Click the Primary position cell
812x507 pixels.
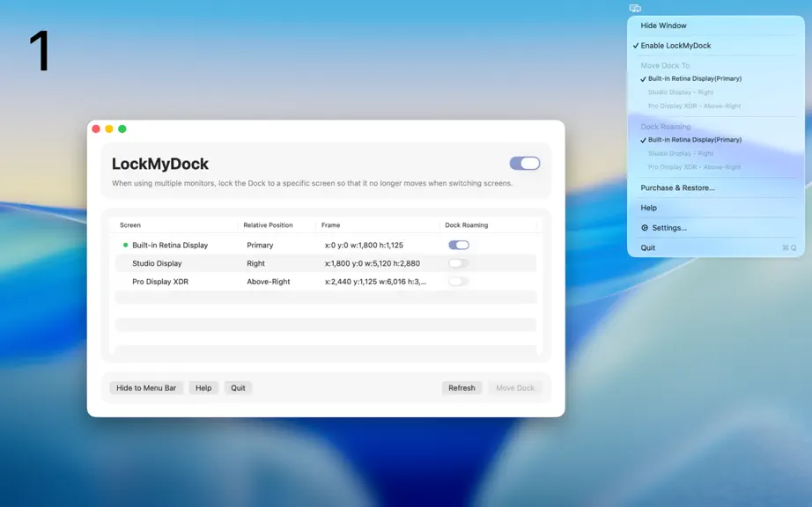click(260, 246)
